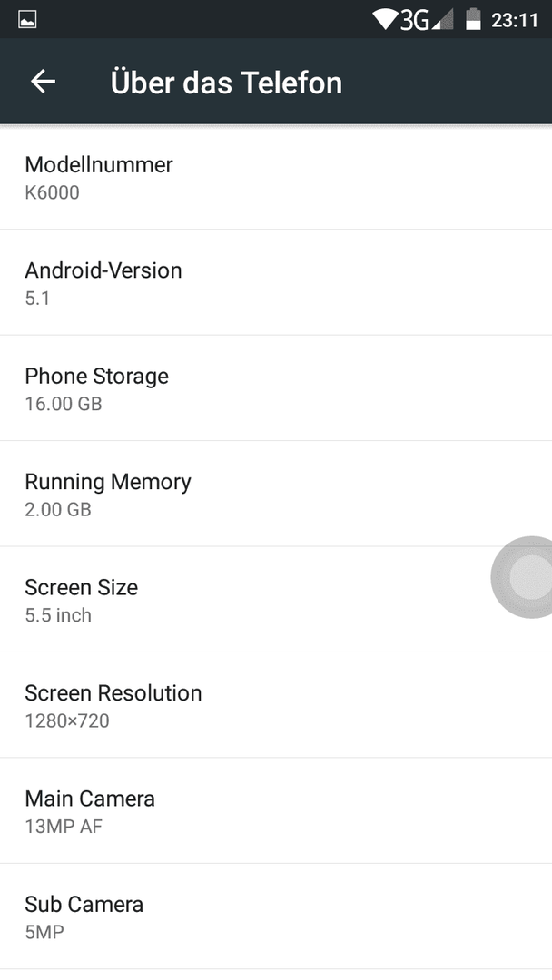The width and height of the screenshot is (552, 980).
Task: Open the Screen Resolution 1280×720 item
Action: tap(276, 705)
